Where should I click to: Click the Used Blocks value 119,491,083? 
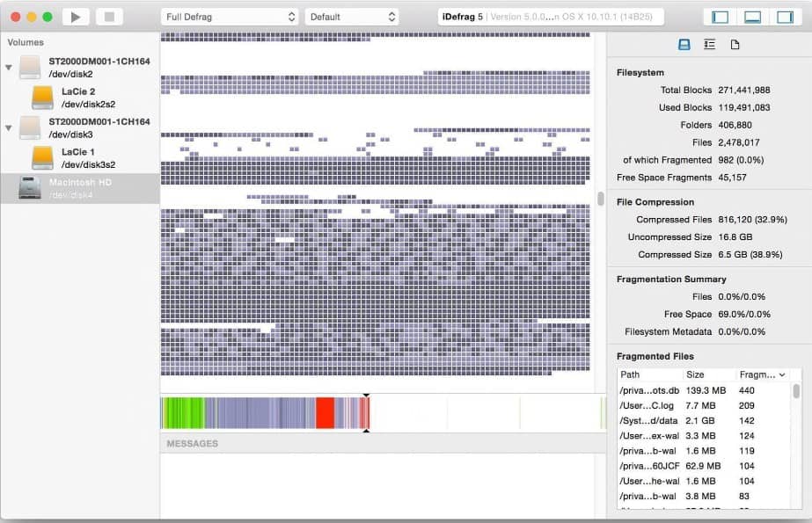click(744, 107)
